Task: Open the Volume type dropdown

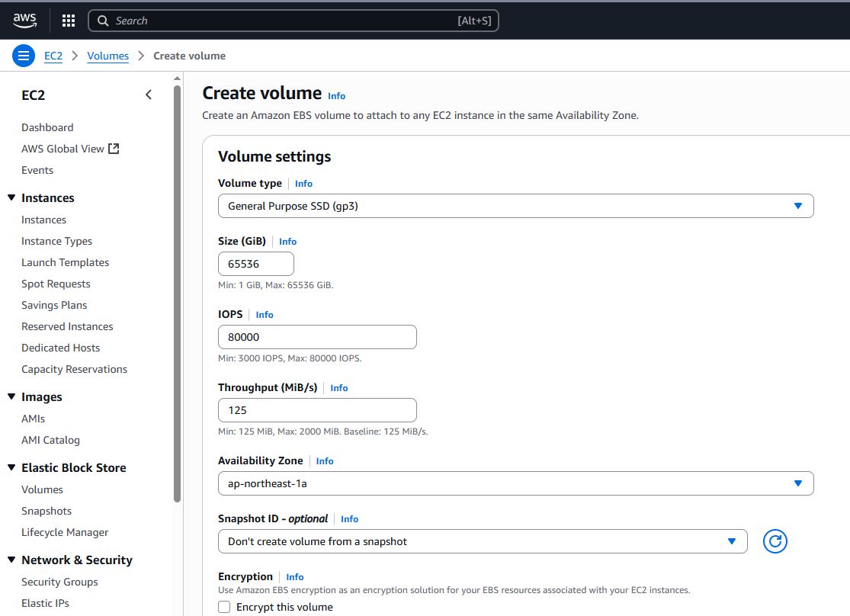Action: pyautogui.click(x=515, y=206)
